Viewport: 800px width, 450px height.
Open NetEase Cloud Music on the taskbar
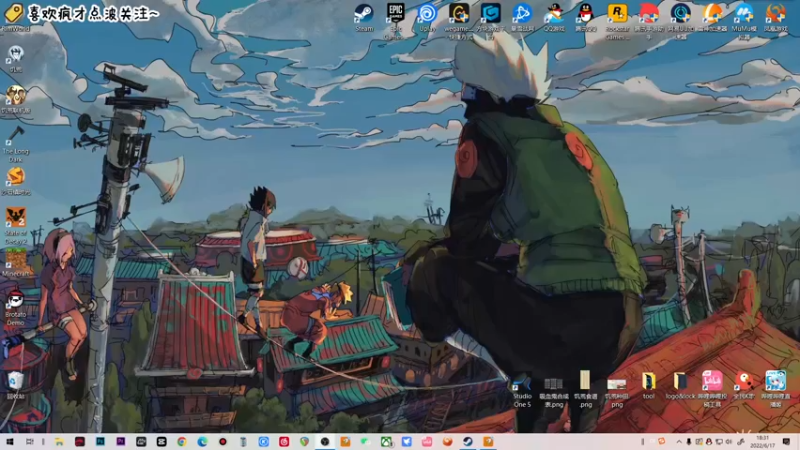(x=284, y=442)
